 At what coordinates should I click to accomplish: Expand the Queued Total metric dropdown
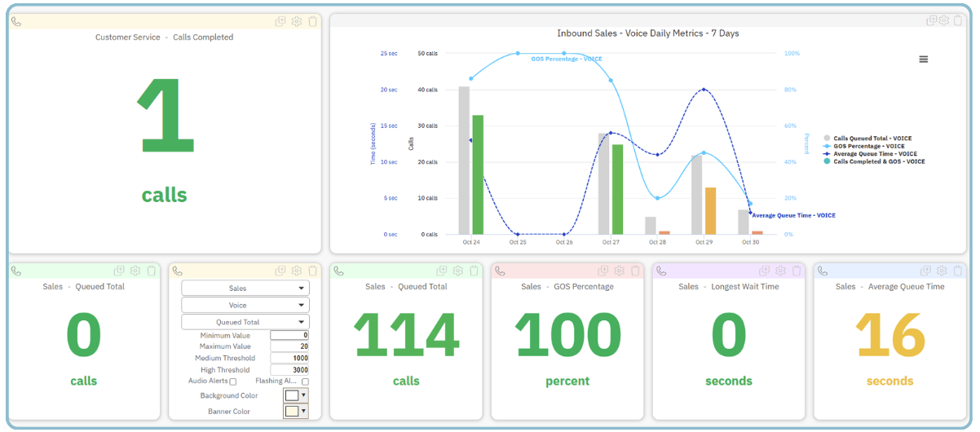245,322
